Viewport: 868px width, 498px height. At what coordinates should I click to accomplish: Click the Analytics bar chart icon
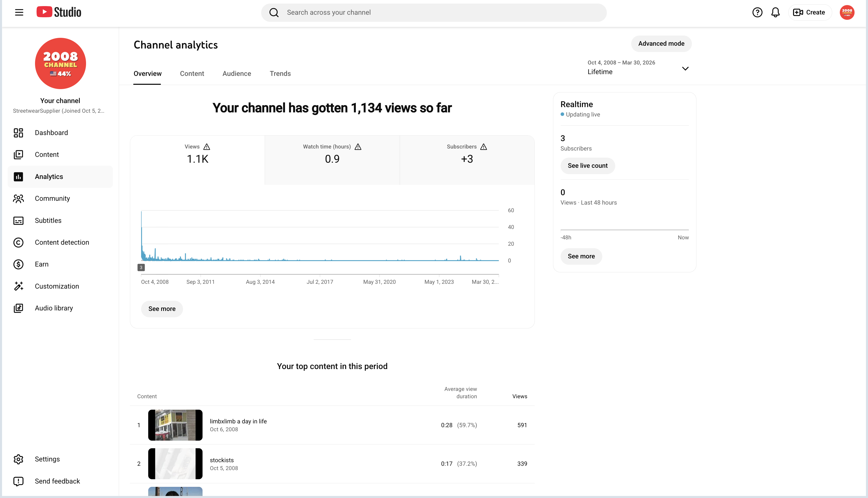19,177
